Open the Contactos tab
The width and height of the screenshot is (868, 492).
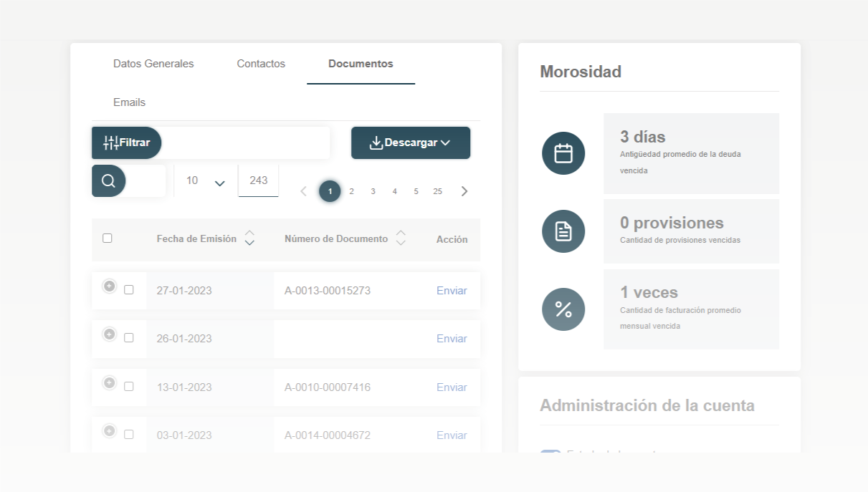(261, 64)
